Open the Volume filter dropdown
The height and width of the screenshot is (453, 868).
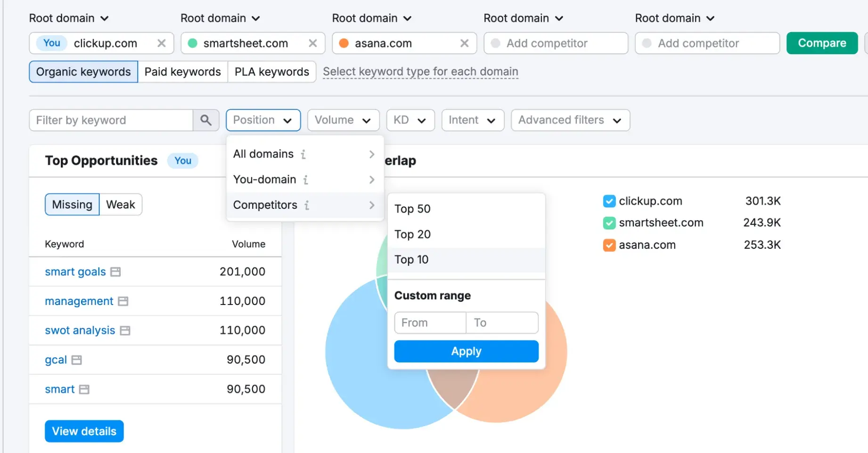343,120
